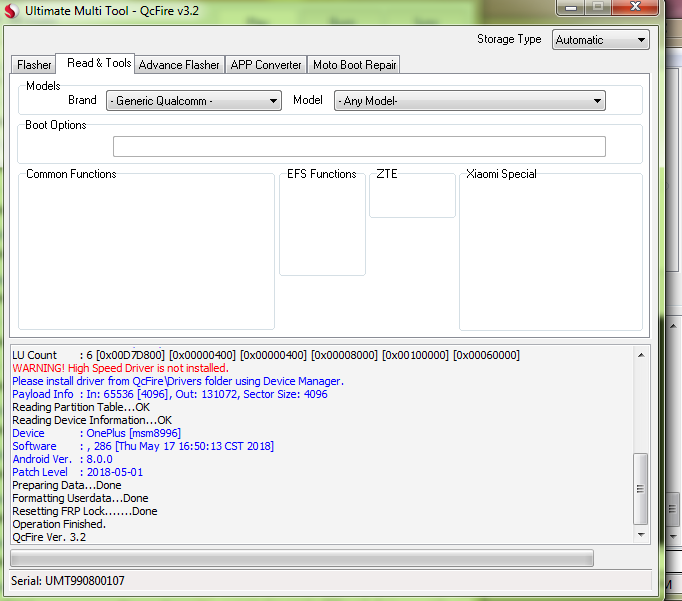Click 'Operation Finished.' log line

[x=59, y=524]
